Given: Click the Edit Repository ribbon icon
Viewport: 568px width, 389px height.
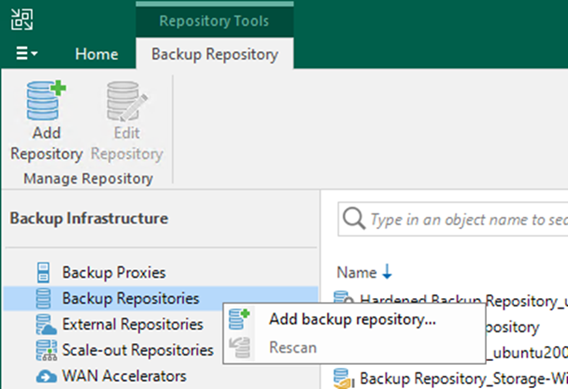Looking at the screenshot, I should (126, 101).
